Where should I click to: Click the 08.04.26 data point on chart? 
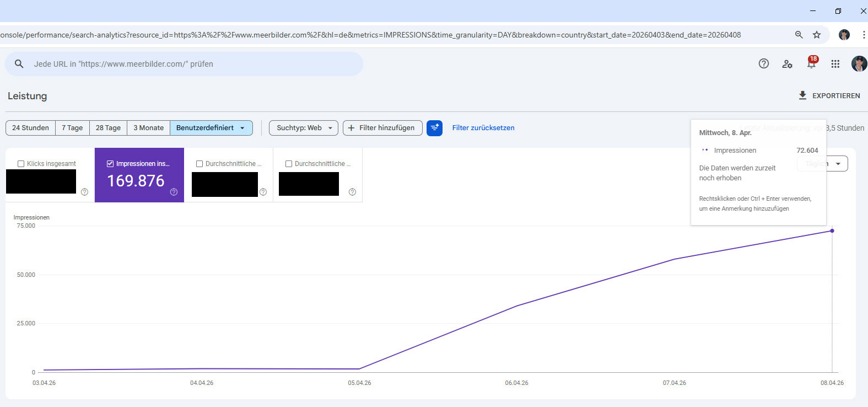(832, 231)
